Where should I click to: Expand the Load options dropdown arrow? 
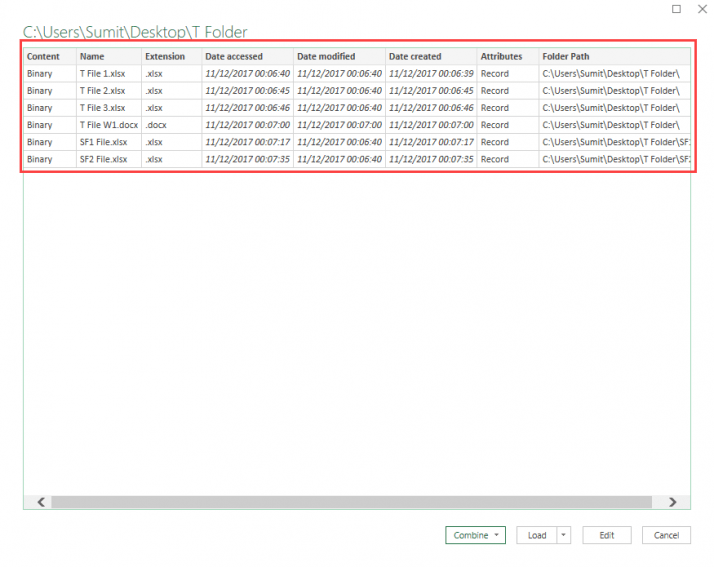point(564,535)
